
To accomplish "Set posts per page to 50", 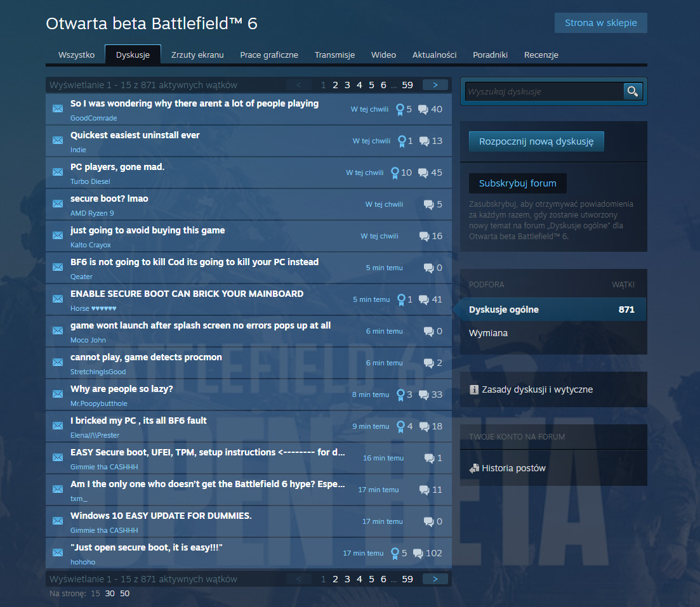I will click(x=124, y=594).
